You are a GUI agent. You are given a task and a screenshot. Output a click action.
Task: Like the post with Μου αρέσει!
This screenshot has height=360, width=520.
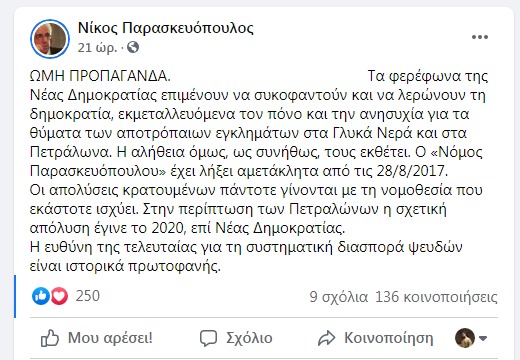pos(97,338)
